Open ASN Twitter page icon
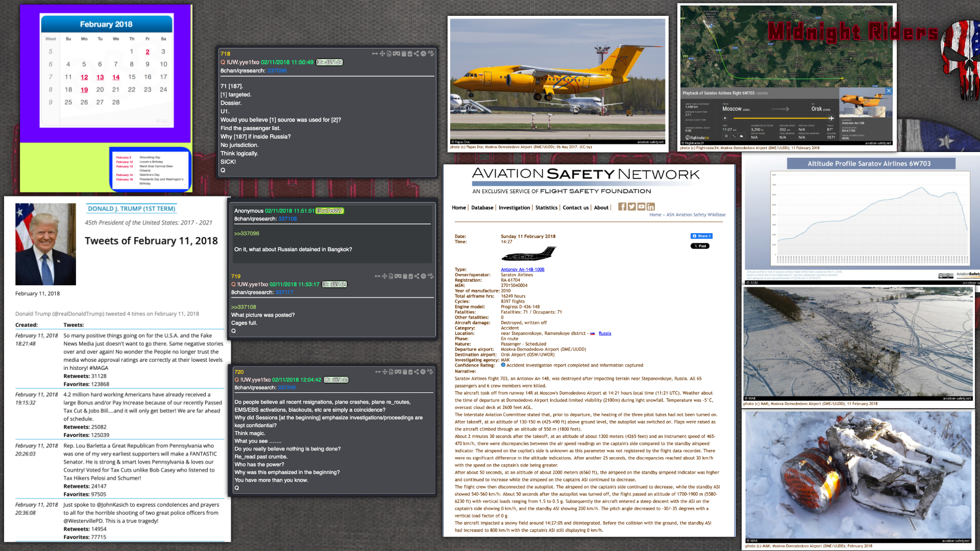This screenshot has height=551, width=980. [x=632, y=207]
